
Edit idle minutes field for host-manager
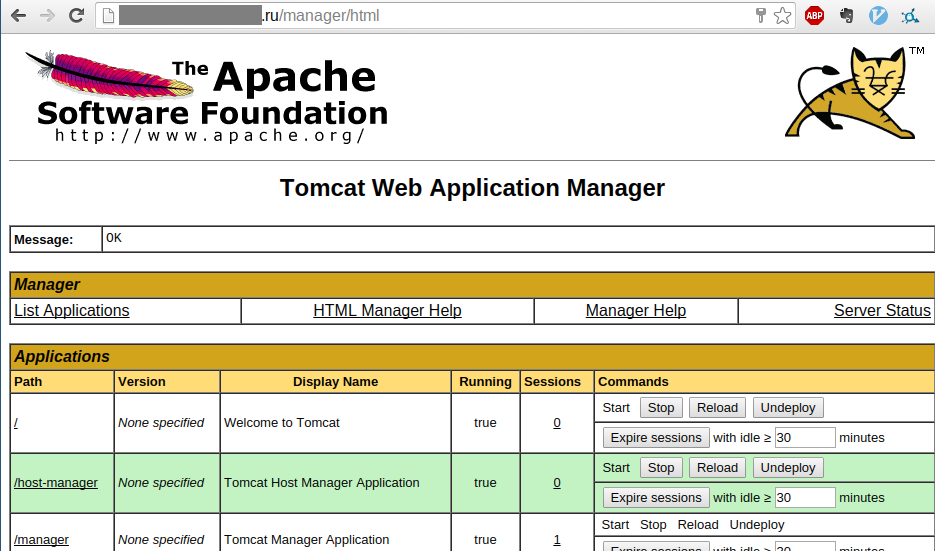click(x=804, y=498)
